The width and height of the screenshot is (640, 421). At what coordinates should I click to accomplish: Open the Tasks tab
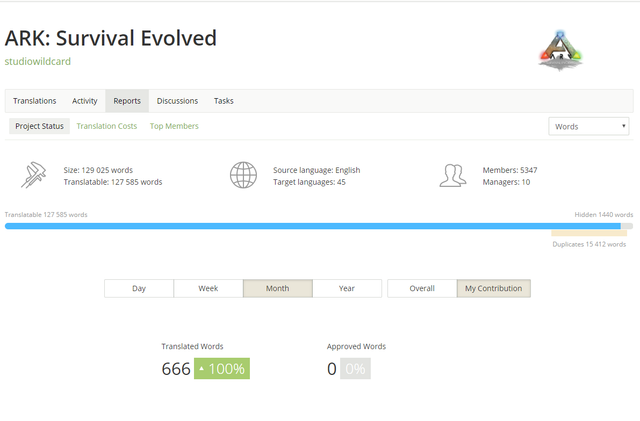click(224, 101)
